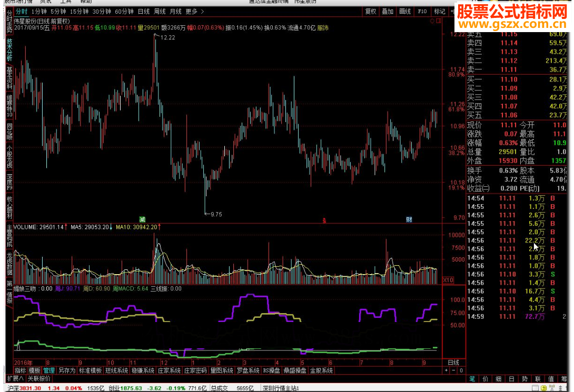Open the 基本资料 sidebar tab
The image size is (574, 392).
coord(9,78)
